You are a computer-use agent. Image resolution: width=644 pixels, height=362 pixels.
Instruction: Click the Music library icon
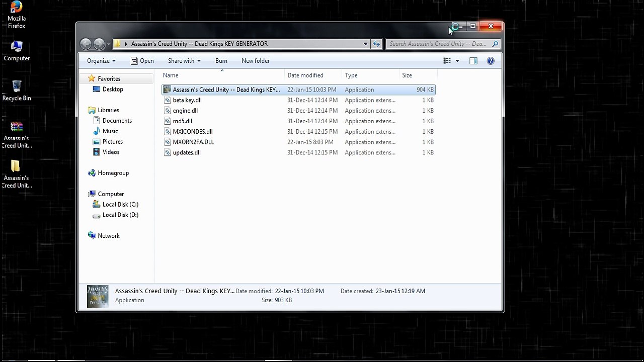coord(97,131)
